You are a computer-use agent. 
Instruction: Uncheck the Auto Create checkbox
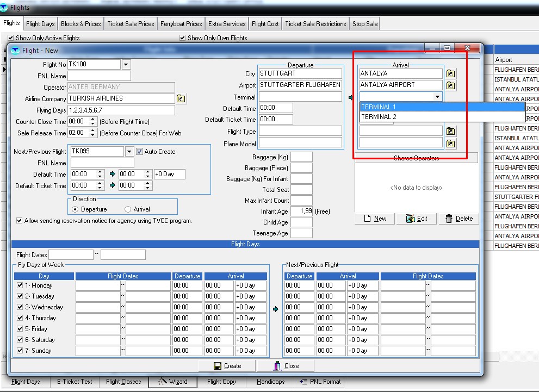pos(140,152)
